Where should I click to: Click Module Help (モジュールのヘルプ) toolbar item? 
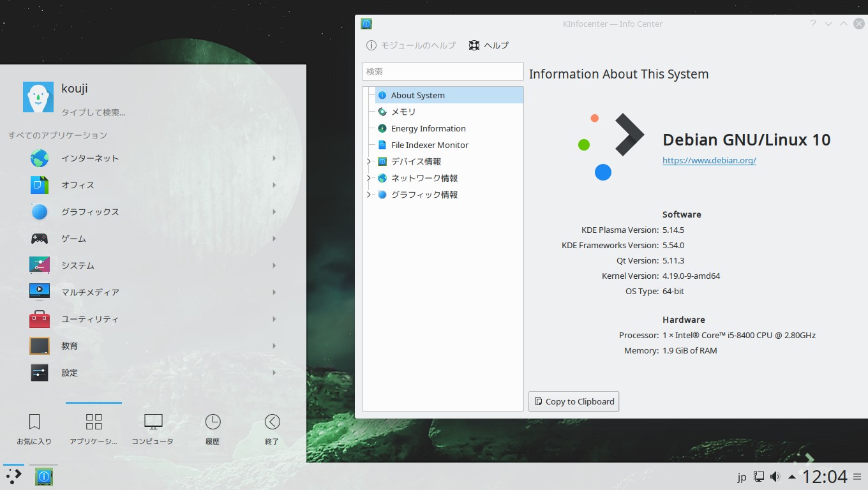[x=411, y=45]
